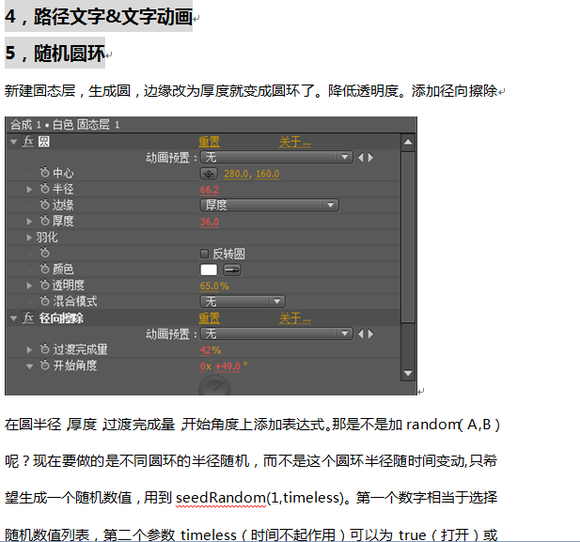Next animation preset arrow in 圆 effect
Screen dimensions: 580x542
pos(370,158)
